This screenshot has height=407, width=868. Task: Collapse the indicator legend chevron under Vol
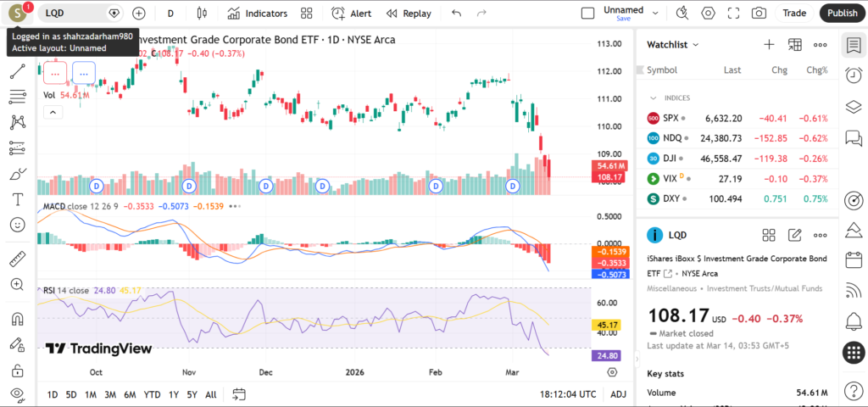[x=53, y=112]
